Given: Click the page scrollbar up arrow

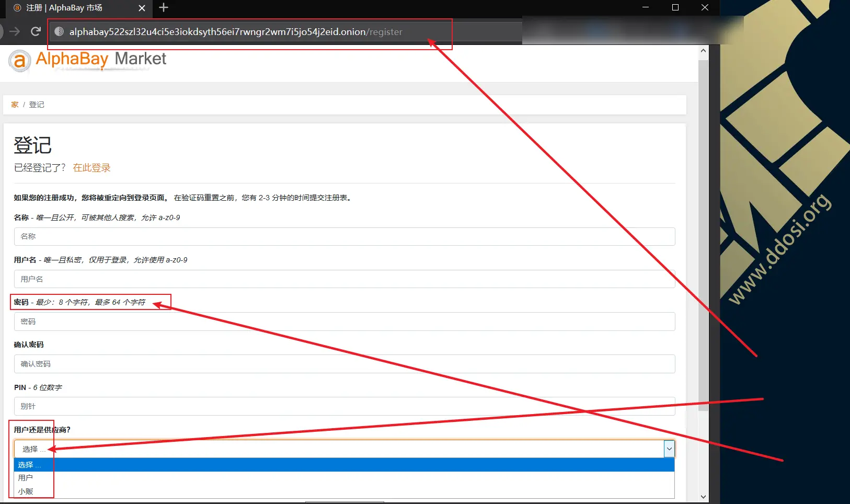Looking at the screenshot, I should 703,51.
